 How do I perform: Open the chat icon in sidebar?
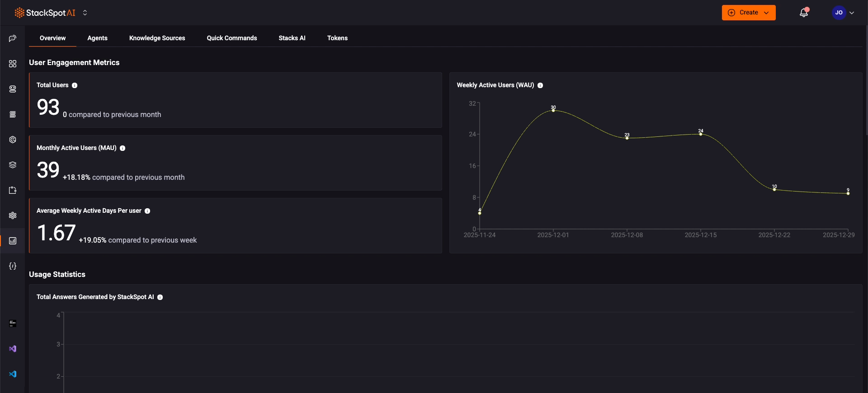(13, 38)
